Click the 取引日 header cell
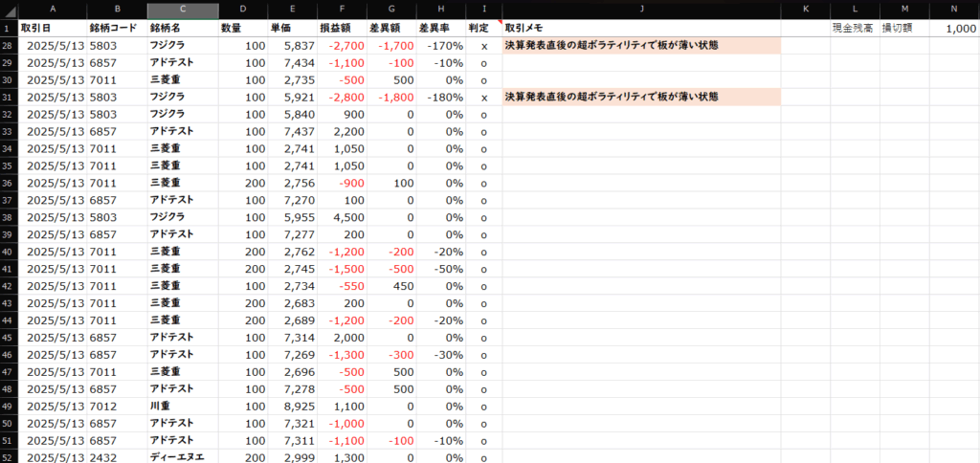Viewport: 980px width, 463px height. (x=53, y=28)
